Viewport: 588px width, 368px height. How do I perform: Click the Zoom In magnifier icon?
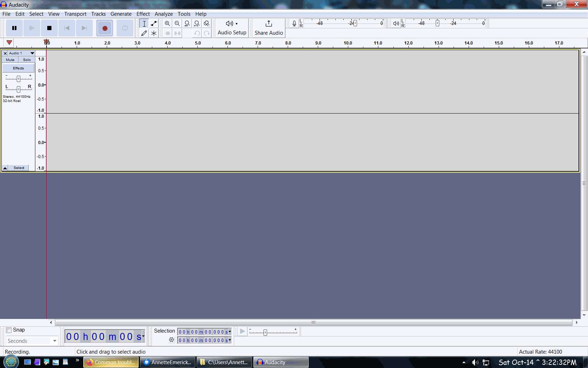click(168, 23)
